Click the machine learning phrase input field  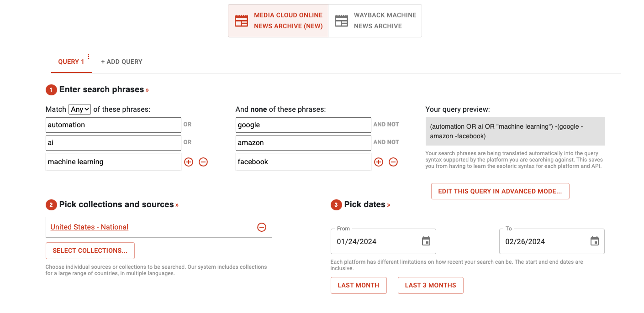(113, 162)
